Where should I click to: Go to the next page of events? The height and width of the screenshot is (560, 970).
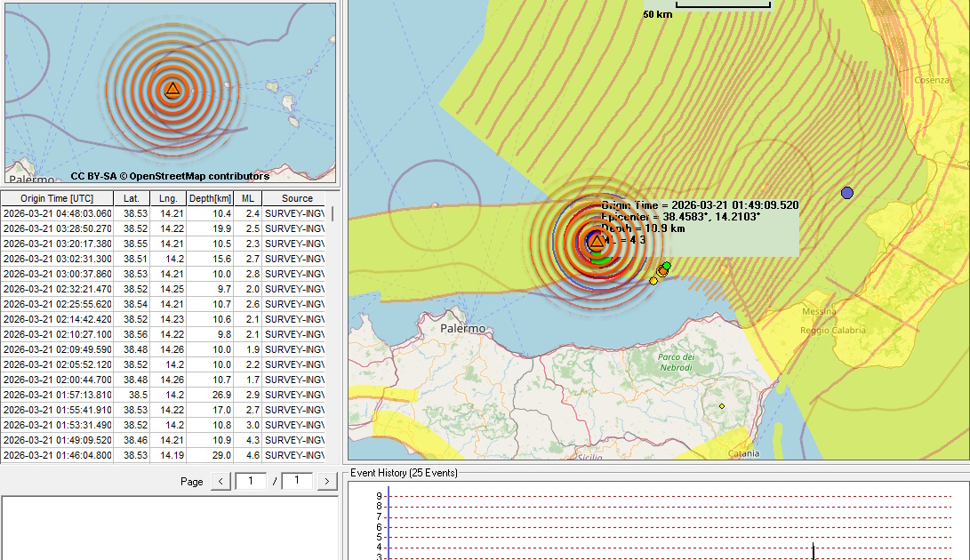pos(327,481)
